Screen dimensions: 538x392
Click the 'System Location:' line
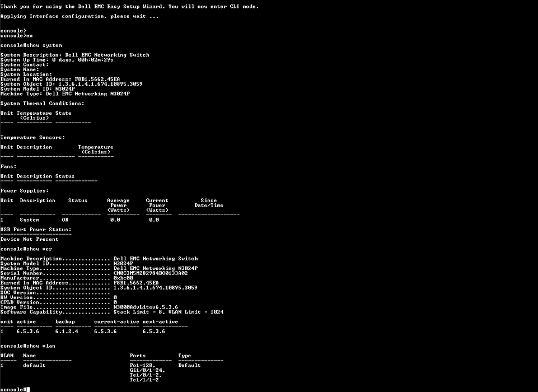pyautogui.click(x=26, y=74)
